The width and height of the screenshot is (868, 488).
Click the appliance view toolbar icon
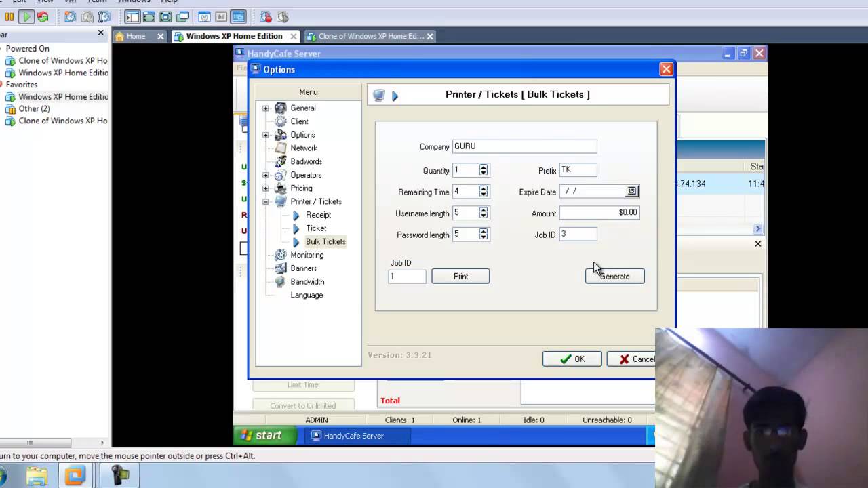pyautogui.click(x=221, y=17)
